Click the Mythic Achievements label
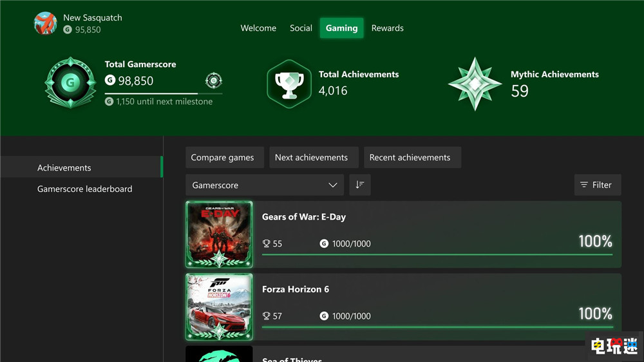 (x=555, y=74)
